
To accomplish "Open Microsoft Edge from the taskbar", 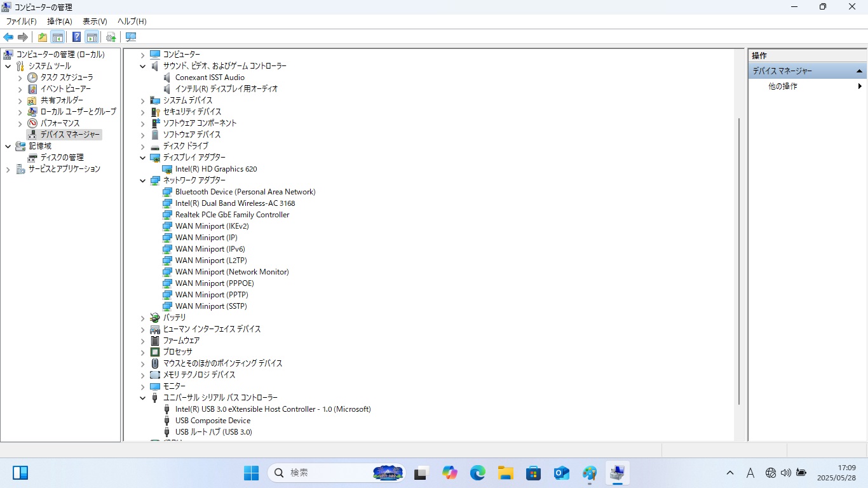I will [478, 473].
